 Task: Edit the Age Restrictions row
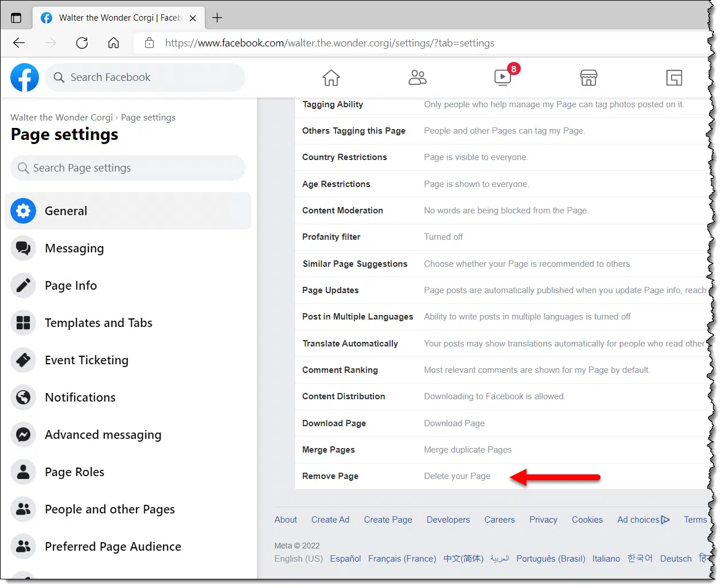[x=502, y=184]
